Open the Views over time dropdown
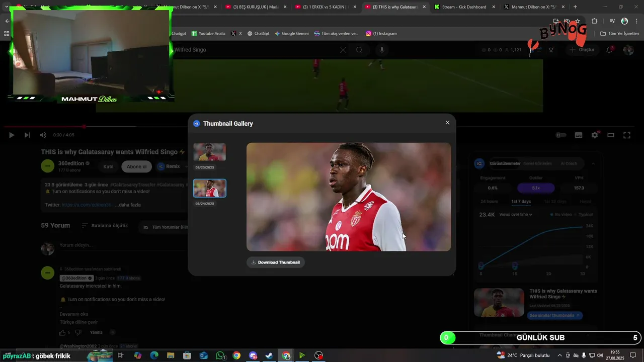Screen dimensions: 644x362 click(x=516, y=215)
